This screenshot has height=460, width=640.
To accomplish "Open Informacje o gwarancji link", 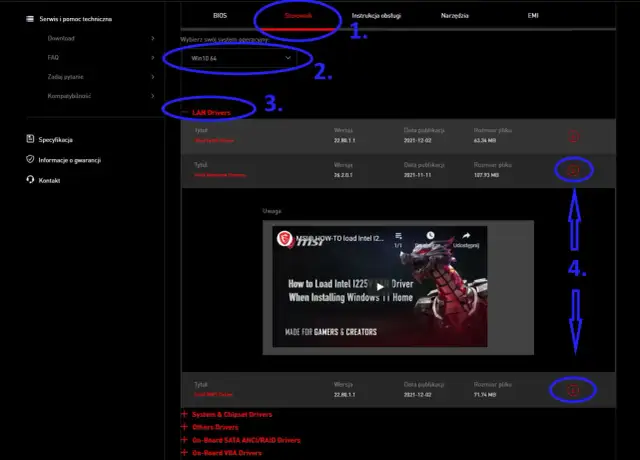I will click(x=69, y=160).
